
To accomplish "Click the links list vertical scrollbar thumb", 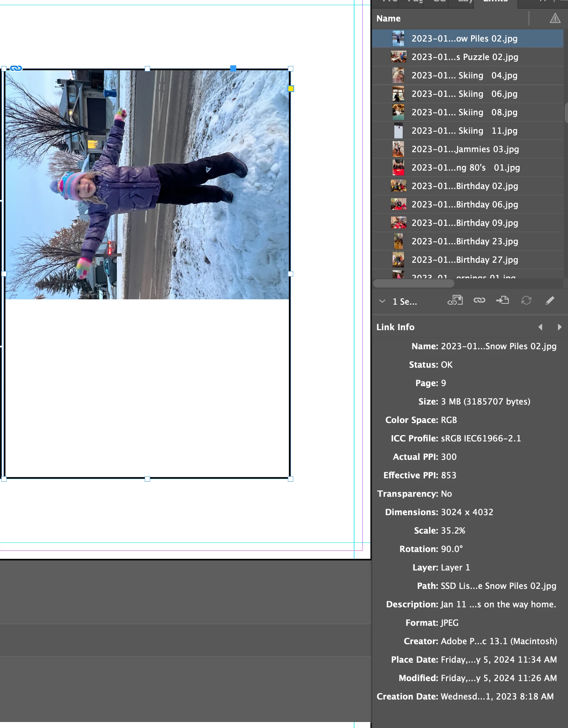I will 566,113.
